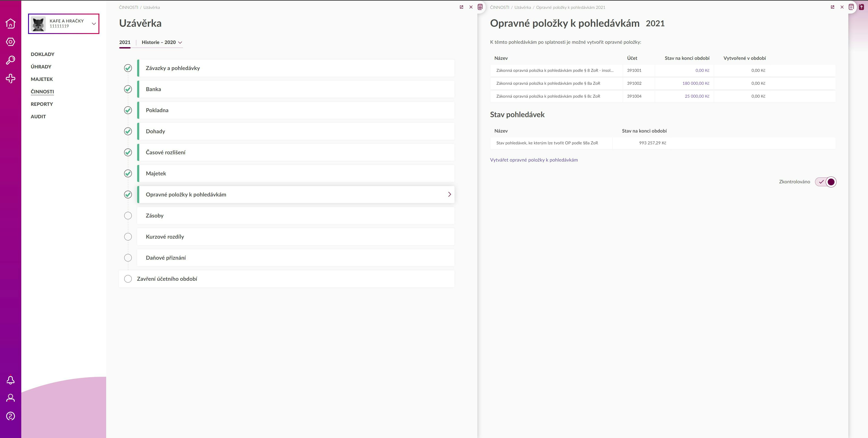868x438 pixels.
Task: Open the ÚHRADY menu
Action: (41, 67)
